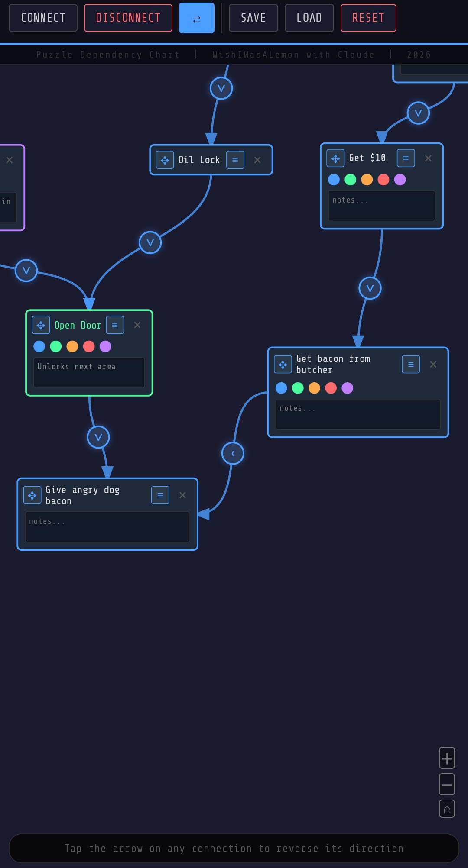This screenshot has height=868, width=468.
Task: Set Open Door color to purple
Action: (105, 346)
